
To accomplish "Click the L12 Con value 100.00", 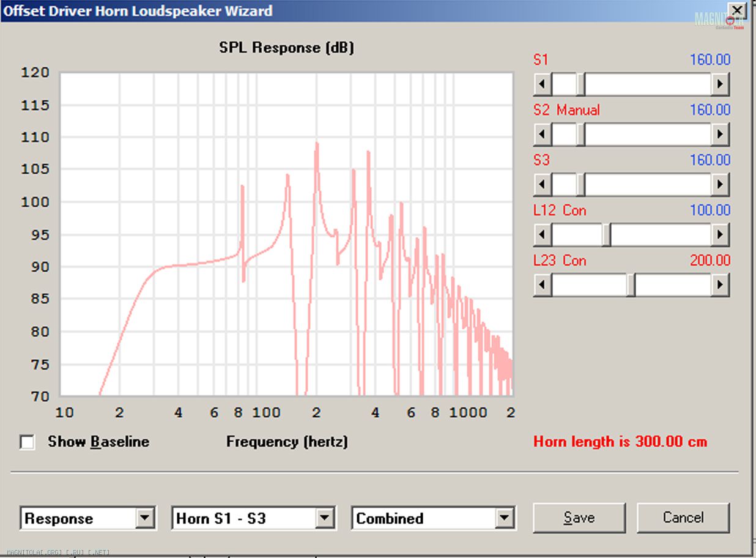I will [710, 210].
